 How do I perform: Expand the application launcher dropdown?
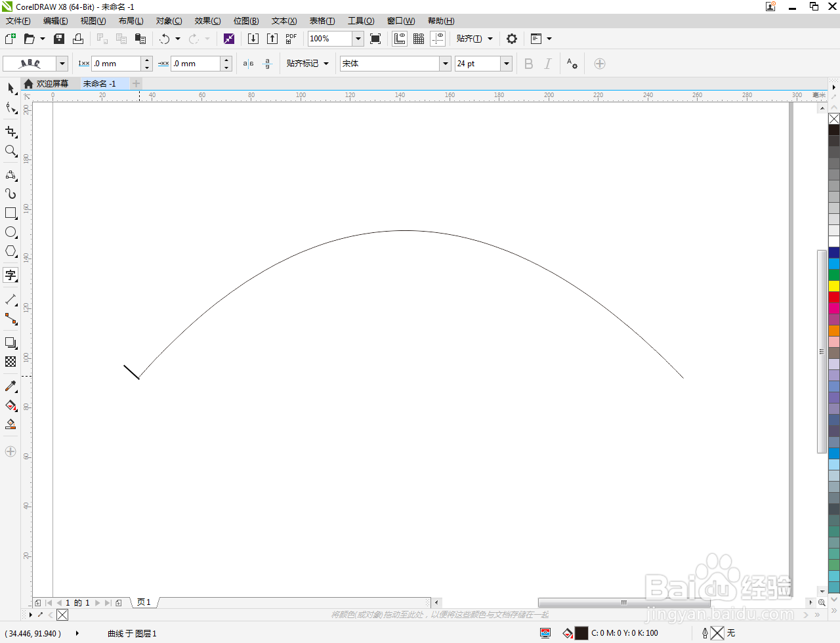[x=549, y=39]
